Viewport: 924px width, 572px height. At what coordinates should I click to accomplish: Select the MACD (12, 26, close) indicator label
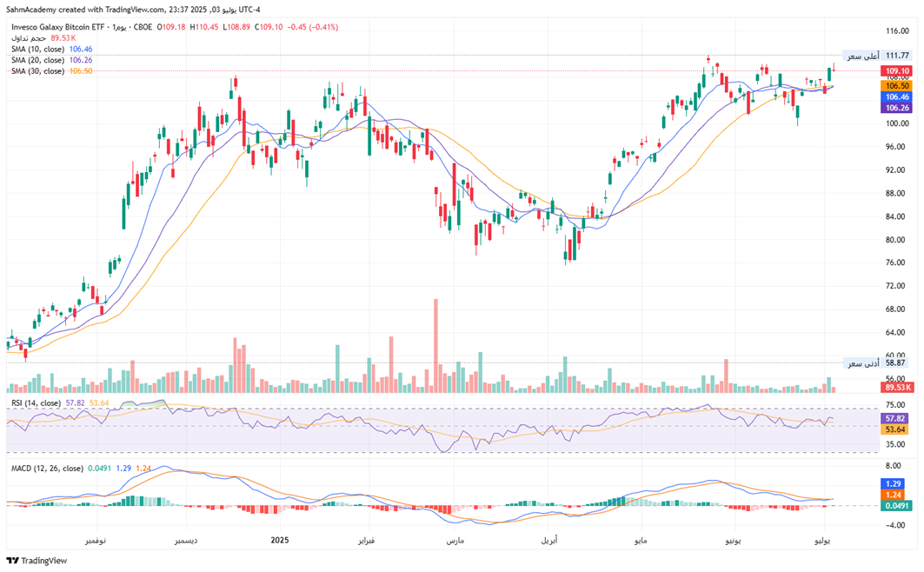tap(47, 469)
